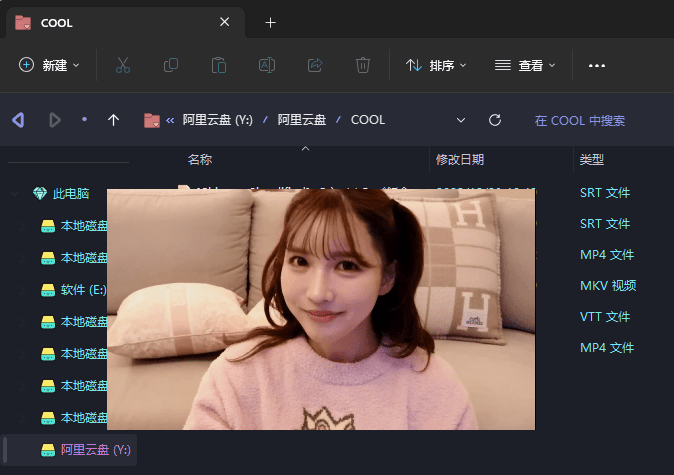
Task: Close the COOL tab
Action: [224, 22]
